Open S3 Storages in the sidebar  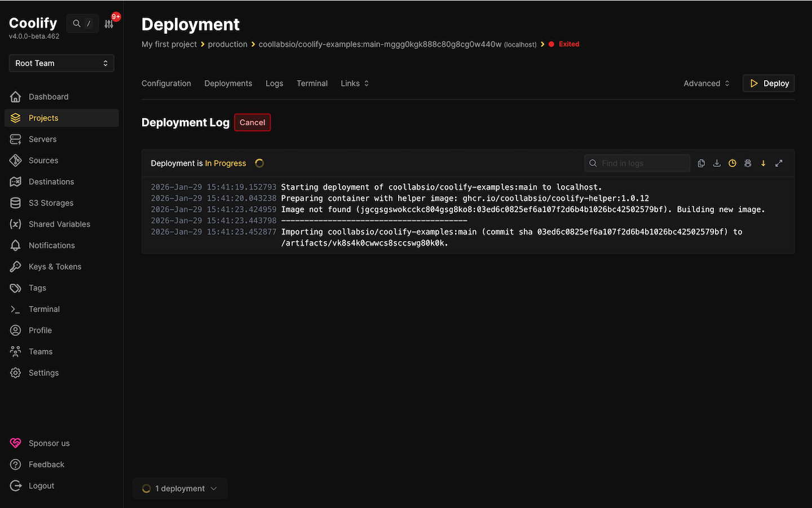pos(50,203)
